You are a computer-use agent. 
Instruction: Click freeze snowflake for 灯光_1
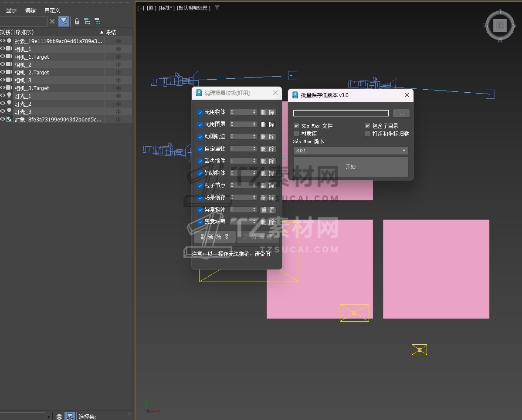118,96
